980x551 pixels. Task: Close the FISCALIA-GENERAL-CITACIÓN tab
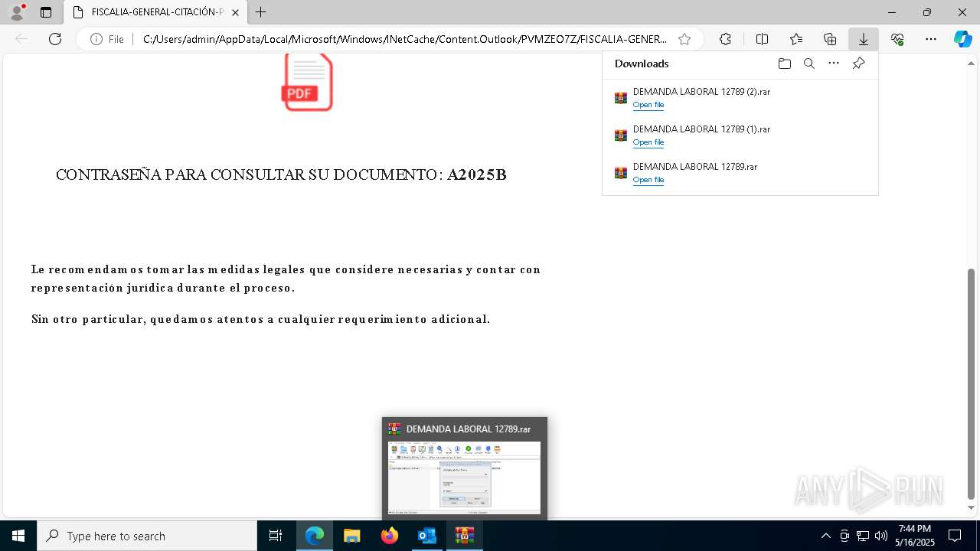pyautogui.click(x=236, y=12)
